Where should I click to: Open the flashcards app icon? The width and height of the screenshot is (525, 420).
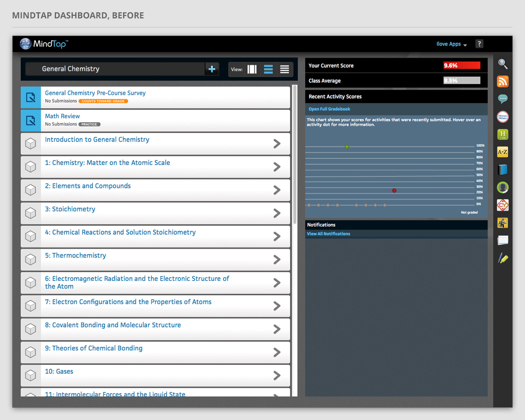point(503,240)
